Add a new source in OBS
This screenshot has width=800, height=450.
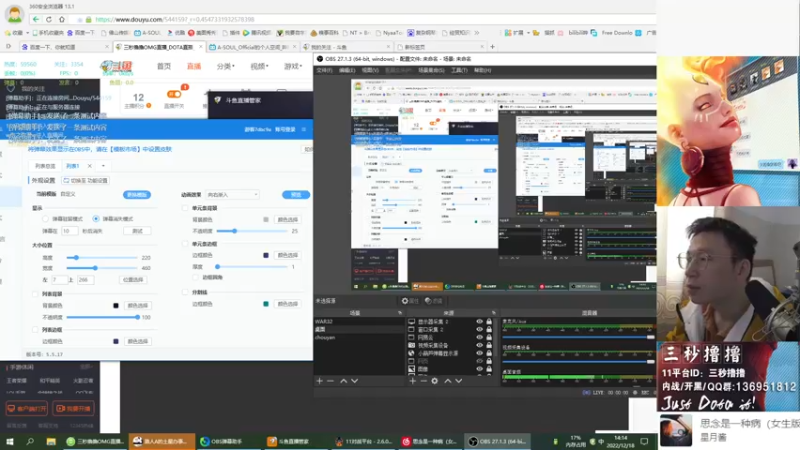(412, 381)
